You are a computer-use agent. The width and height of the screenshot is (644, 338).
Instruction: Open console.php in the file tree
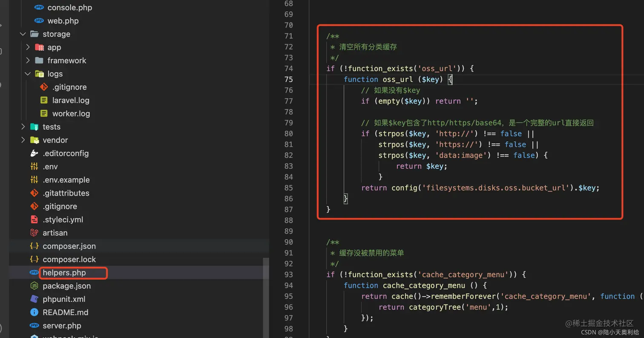69,8
